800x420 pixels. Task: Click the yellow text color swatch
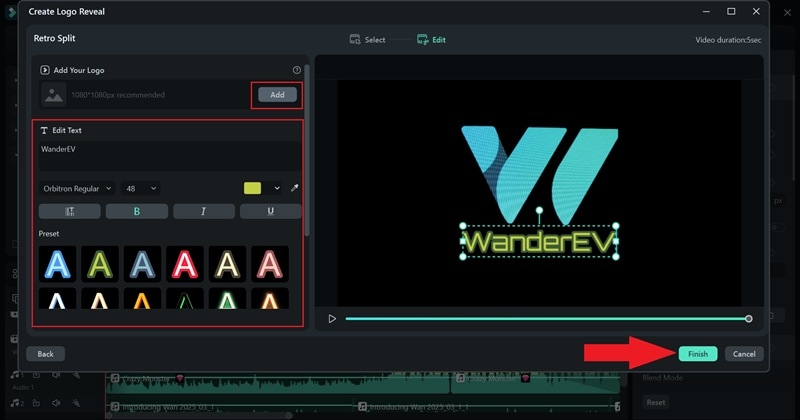(x=253, y=188)
